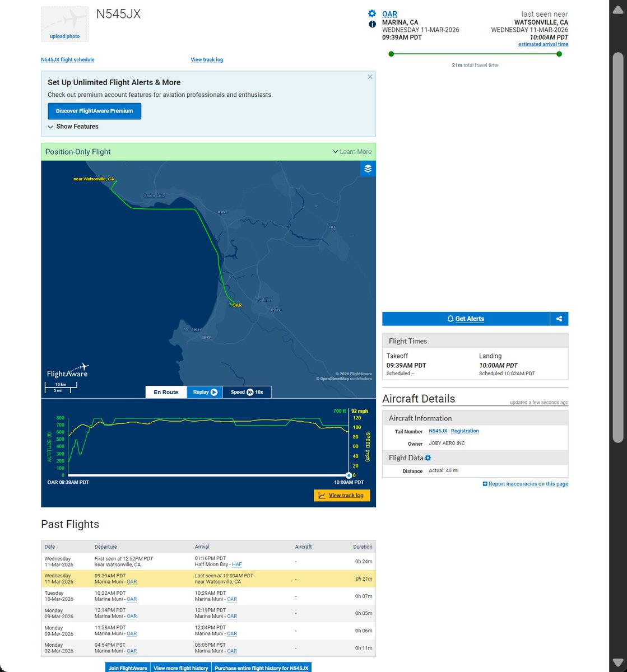The width and height of the screenshot is (627, 672).
Task: Open HAF airport link in Past Flights
Action: pyautogui.click(x=237, y=564)
